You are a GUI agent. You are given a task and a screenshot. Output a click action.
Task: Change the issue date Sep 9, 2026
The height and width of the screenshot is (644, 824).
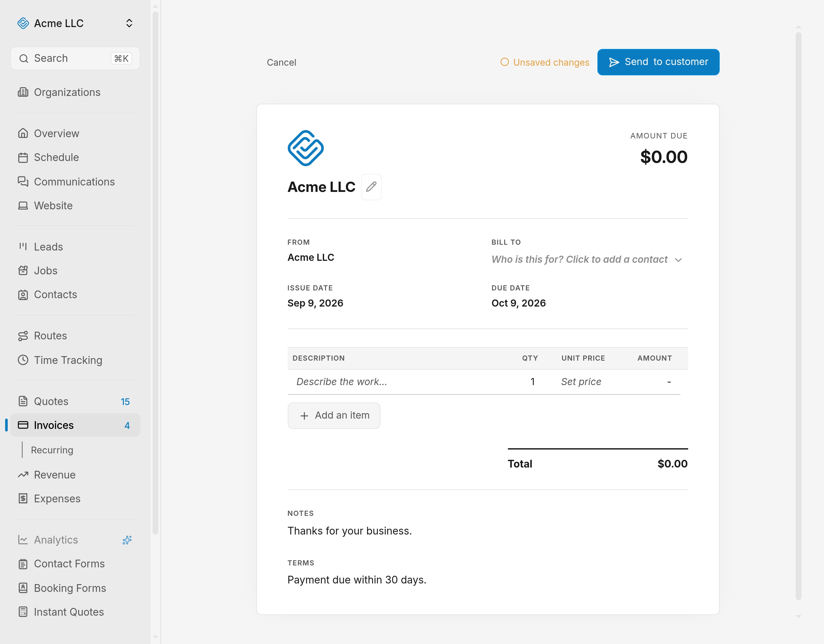315,303
